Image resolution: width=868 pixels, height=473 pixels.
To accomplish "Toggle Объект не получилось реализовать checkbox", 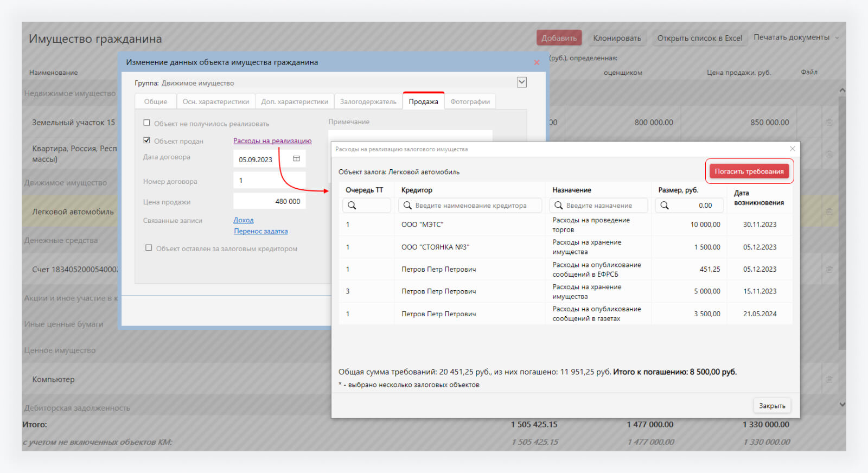I will click(146, 123).
